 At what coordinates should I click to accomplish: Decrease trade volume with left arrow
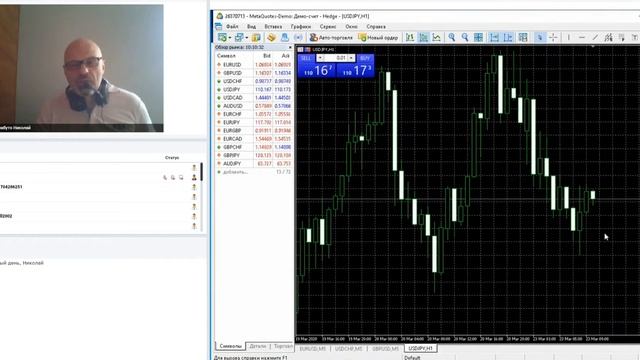[320, 58]
